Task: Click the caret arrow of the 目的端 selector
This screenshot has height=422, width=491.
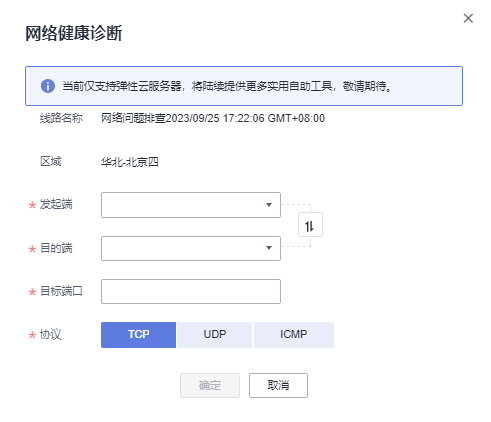Action: click(269, 248)
